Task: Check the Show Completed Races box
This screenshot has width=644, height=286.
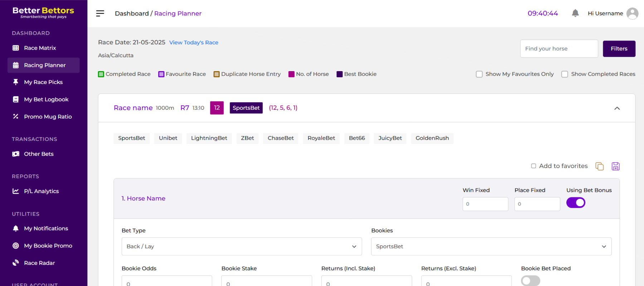Action: click(565, 74)
